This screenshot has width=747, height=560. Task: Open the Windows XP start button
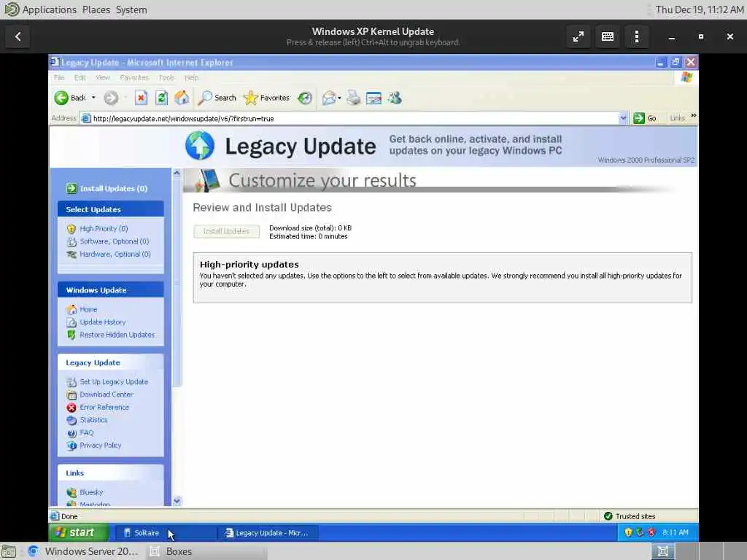79,532
